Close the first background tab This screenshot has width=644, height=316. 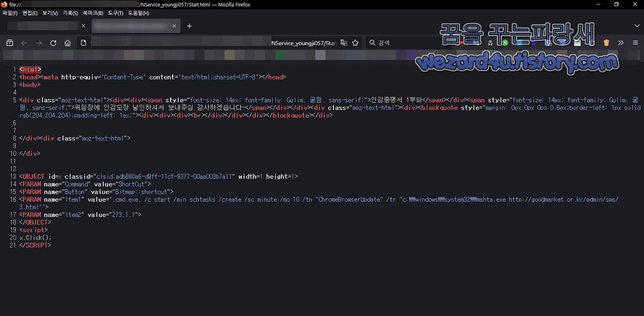tap(84, 26)
